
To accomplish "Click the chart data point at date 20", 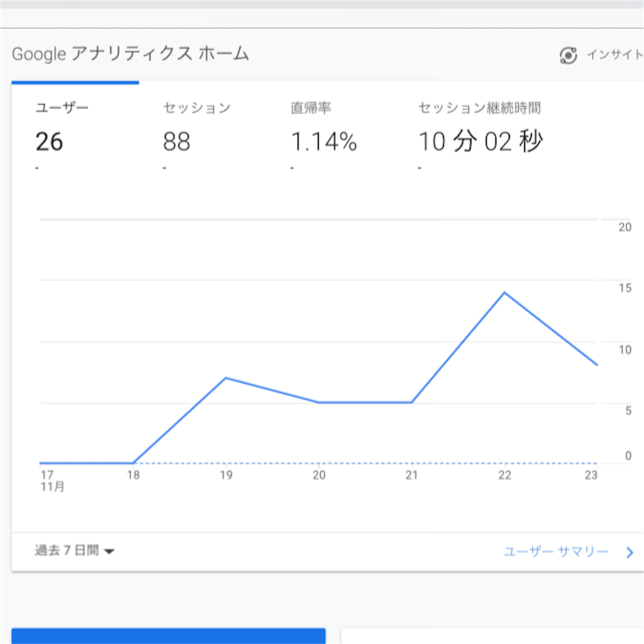I will 319,402.
